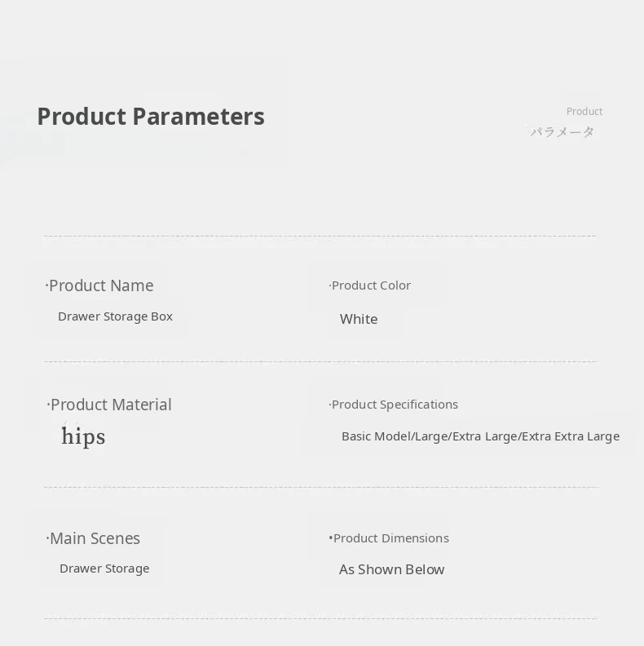
Task: Click the Product Parameters heading
Action: tap(151, 117)
